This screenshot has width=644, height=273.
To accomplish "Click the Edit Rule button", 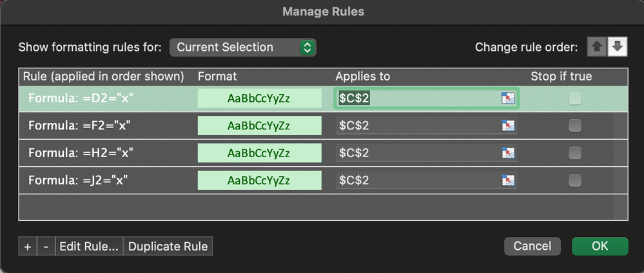I will click(89, 247).
